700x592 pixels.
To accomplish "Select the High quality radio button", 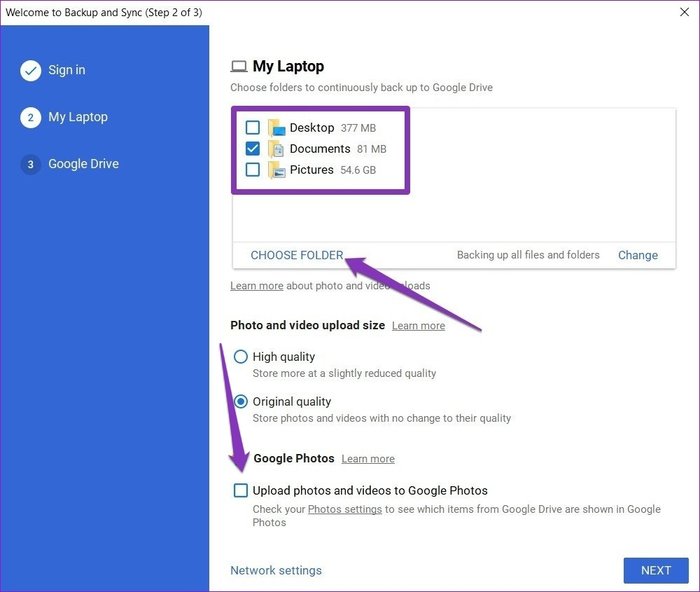I will coord(241,357).
